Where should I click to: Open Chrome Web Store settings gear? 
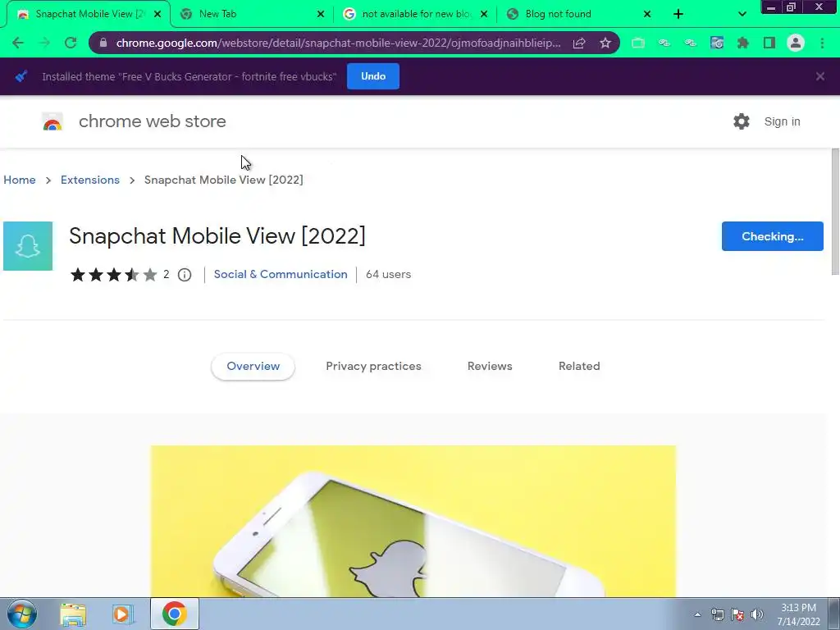(x=742, y=121)
